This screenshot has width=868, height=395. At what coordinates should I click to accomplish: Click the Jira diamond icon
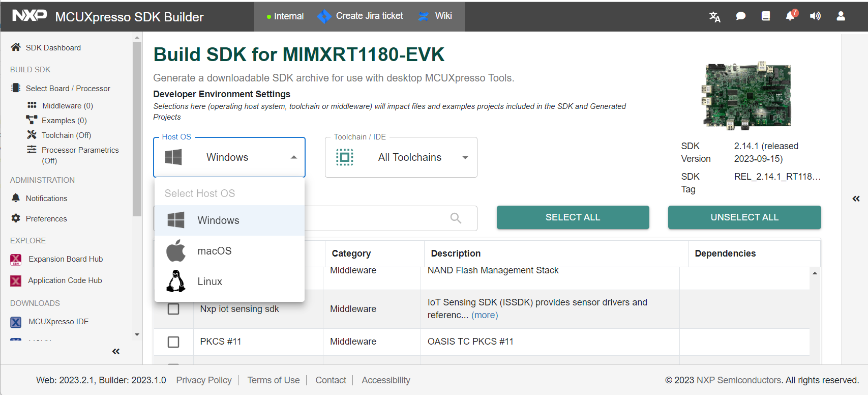[x=324, y=16]
